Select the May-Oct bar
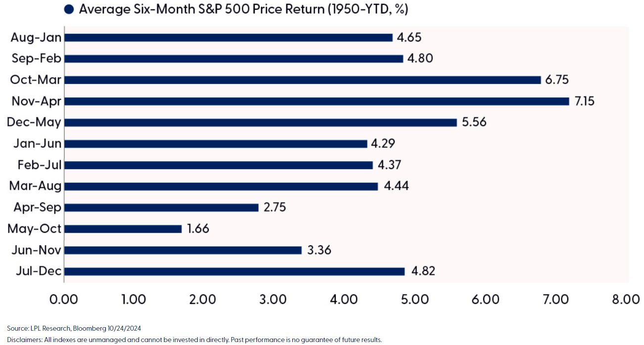 (x=123, y=229)
